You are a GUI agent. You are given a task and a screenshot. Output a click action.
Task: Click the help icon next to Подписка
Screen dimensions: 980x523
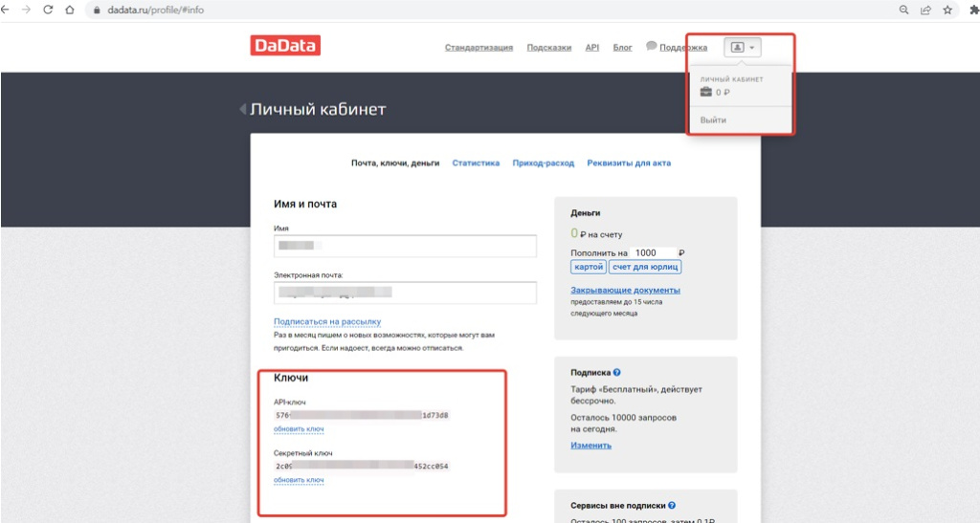coord(617,373)
